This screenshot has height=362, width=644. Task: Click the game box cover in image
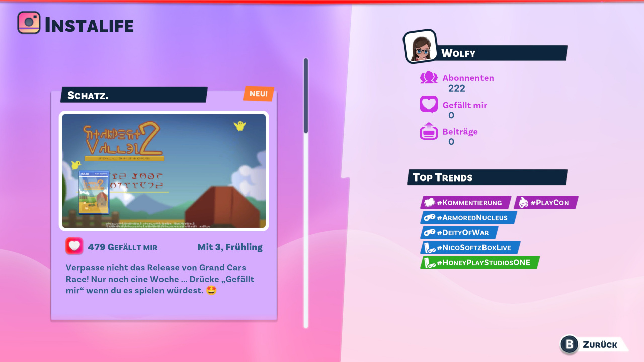pos(94,192)
